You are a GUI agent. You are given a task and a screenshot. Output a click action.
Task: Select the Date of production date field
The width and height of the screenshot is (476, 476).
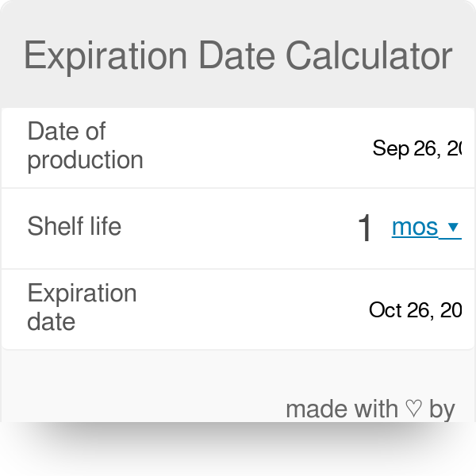[x=416, y=148]
